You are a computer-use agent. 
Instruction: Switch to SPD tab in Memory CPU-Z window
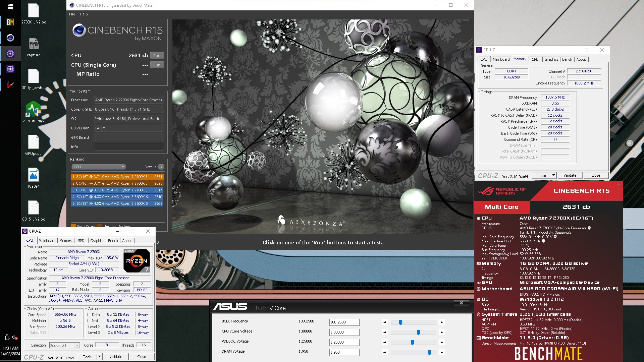[535, 59]
